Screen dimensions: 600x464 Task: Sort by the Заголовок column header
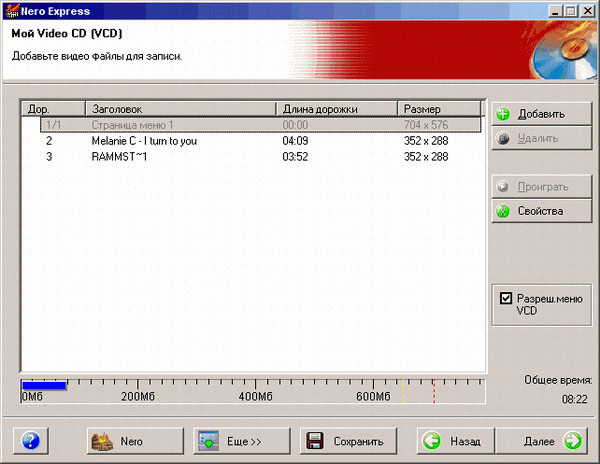click(181, 109)
